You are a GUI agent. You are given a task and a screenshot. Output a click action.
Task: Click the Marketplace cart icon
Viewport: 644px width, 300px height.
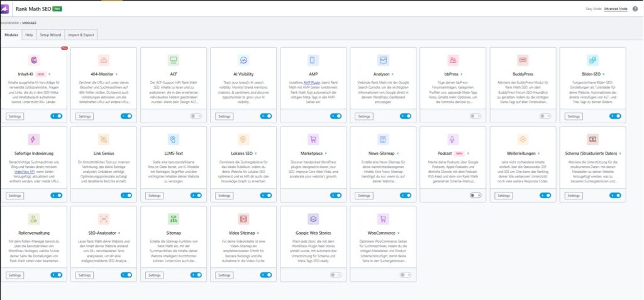[x=313, y=140]
